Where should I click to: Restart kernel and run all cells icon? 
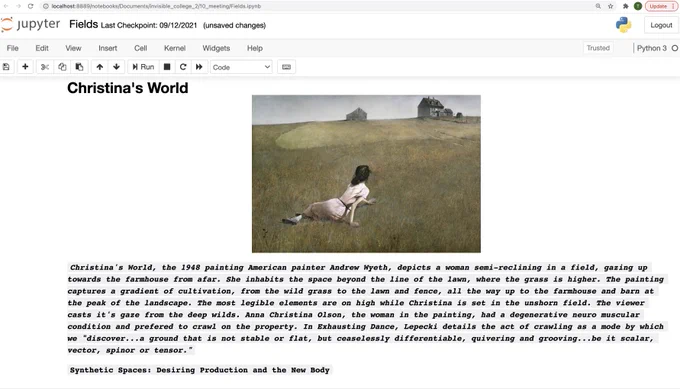point(199,67)
